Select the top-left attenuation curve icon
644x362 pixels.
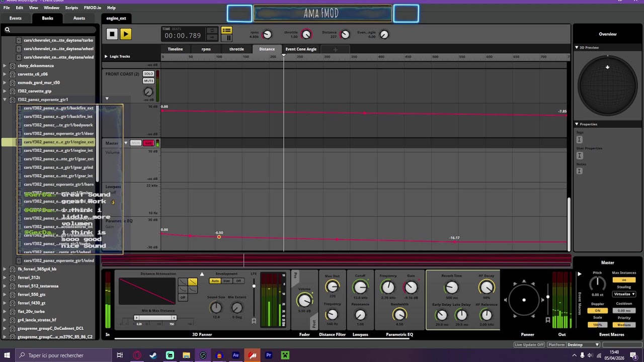point(182,282)
